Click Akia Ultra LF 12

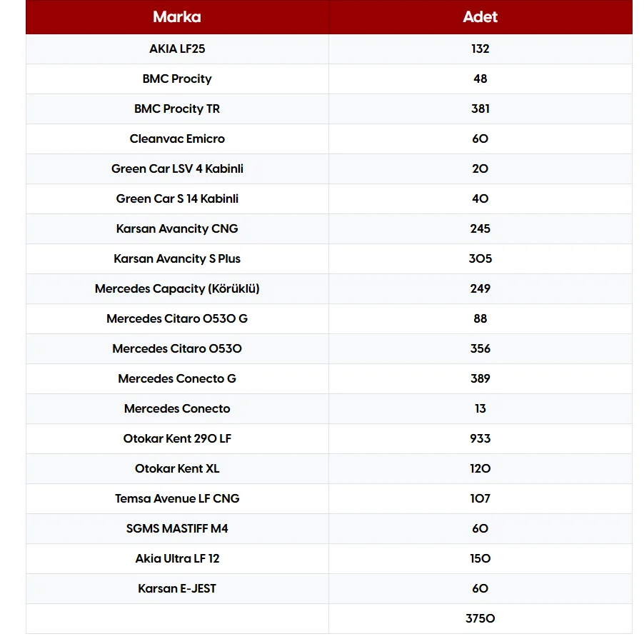[177, 558]
